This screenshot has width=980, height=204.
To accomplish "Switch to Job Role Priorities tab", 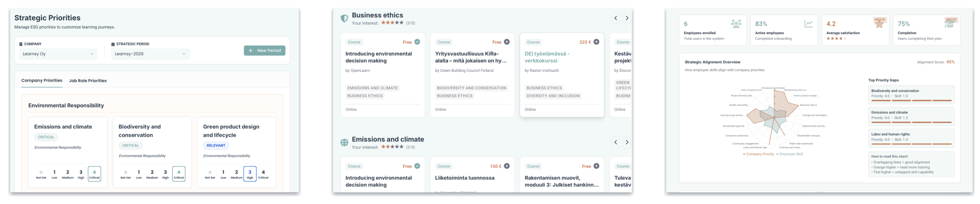I will (x=87, y=81).
